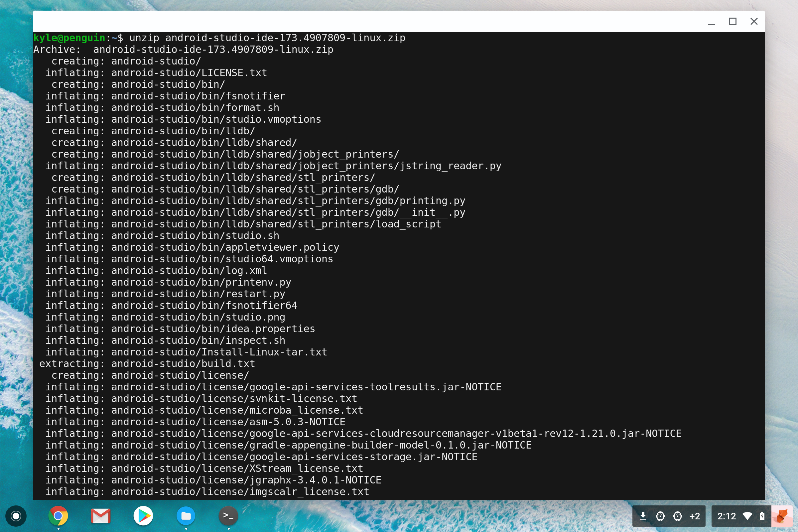Click the Archive: android-studio-ide line
The image size is (798, 532).
183,50
